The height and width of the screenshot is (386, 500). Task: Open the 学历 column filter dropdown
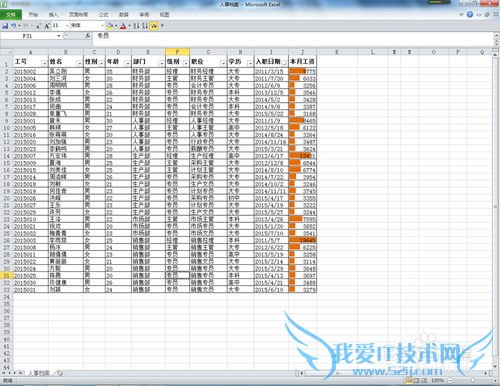pyautogui.click(x=250, y=63)
